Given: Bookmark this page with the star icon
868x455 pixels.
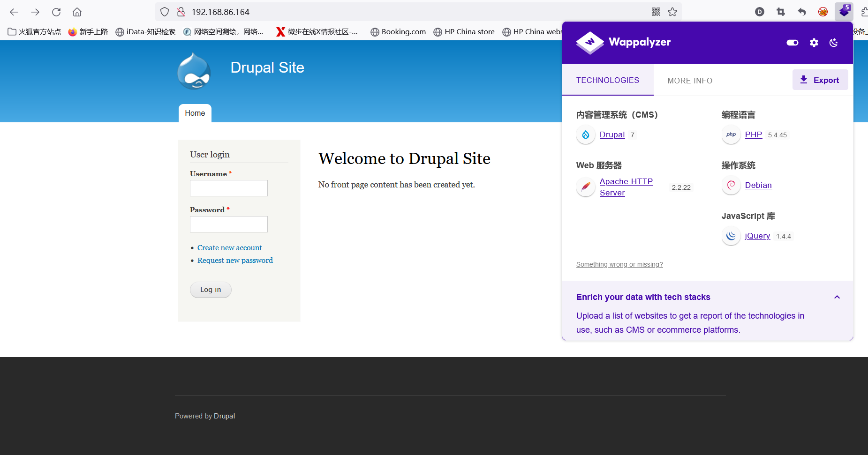Looking at the screenshot, I should coord(672,12).
